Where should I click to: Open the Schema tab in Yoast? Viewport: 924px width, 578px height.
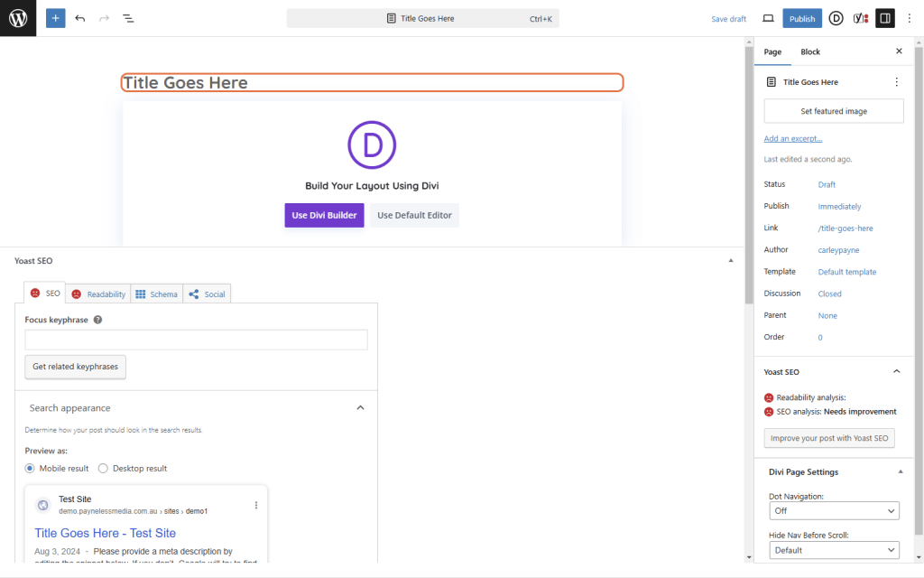pyautogui.click(x=156, y=294)
